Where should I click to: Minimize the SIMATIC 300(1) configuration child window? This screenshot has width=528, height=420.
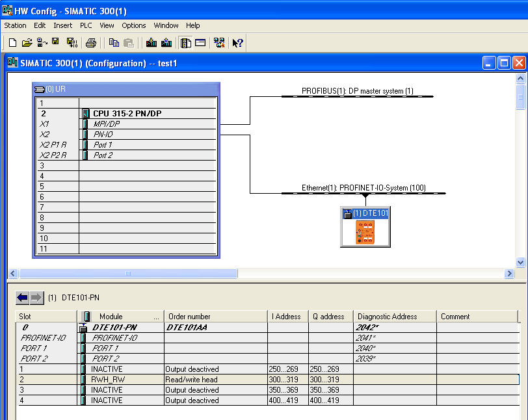(489, 63)
